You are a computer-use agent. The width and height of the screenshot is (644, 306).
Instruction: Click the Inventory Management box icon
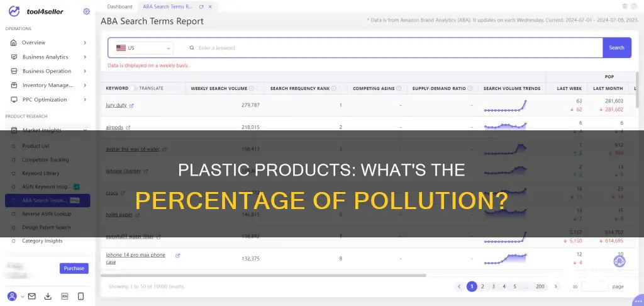(14, 85)
